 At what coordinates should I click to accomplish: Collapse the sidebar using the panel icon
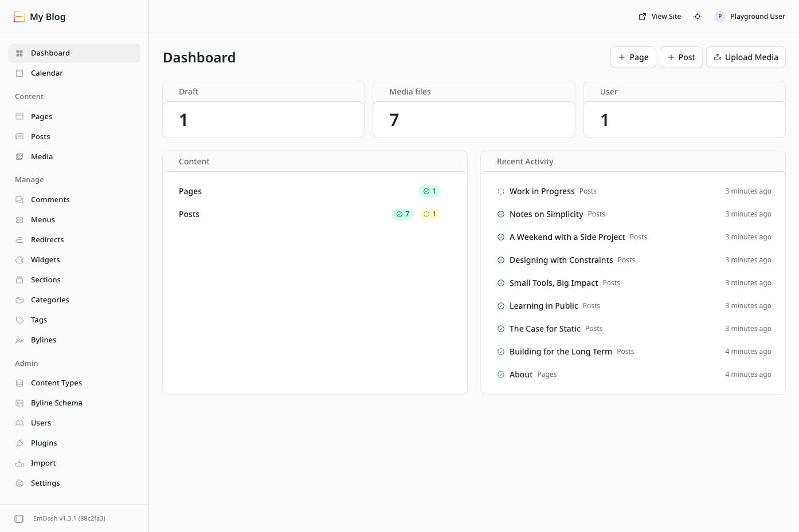tap(19, 519)
